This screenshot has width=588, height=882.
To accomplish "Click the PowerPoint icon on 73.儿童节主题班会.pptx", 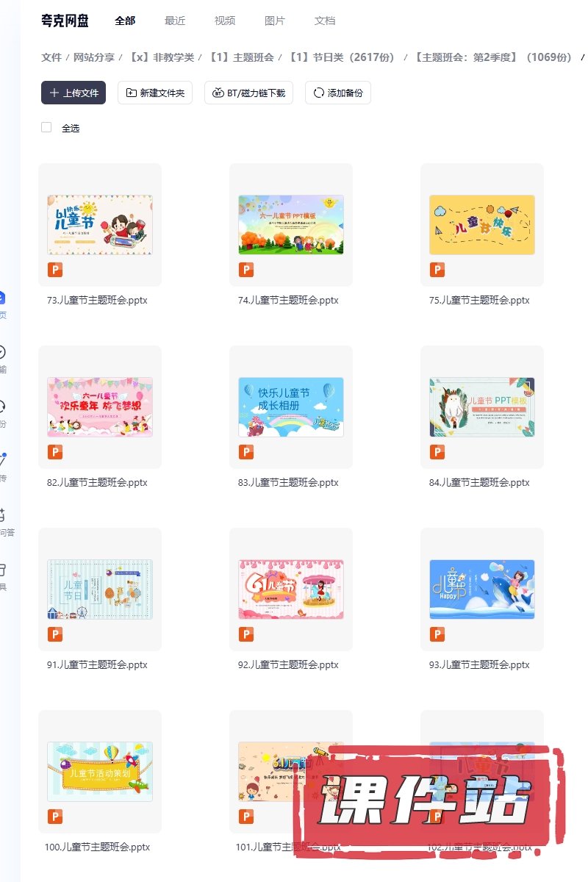I will point(55,270).
